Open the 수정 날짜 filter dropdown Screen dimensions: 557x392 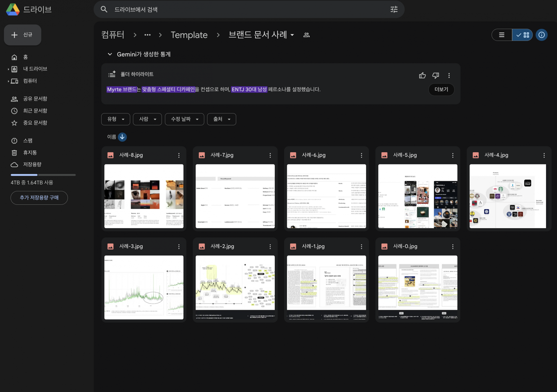pyautogui.click(x=184, y=119)
